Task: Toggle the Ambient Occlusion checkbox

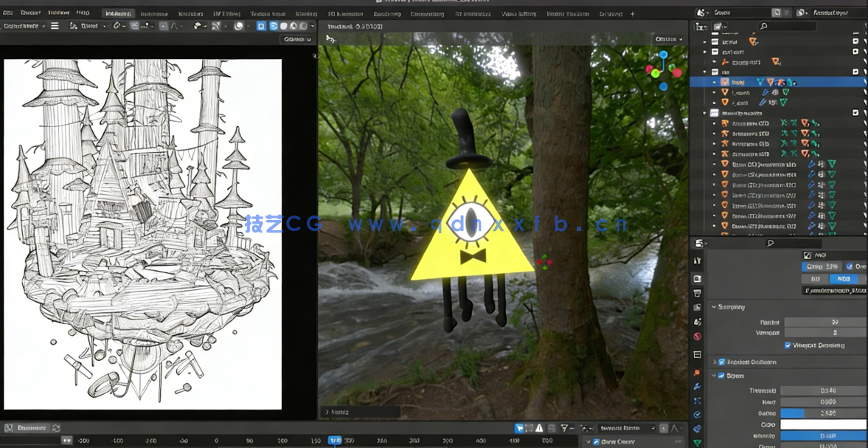Action: point(721,362)
